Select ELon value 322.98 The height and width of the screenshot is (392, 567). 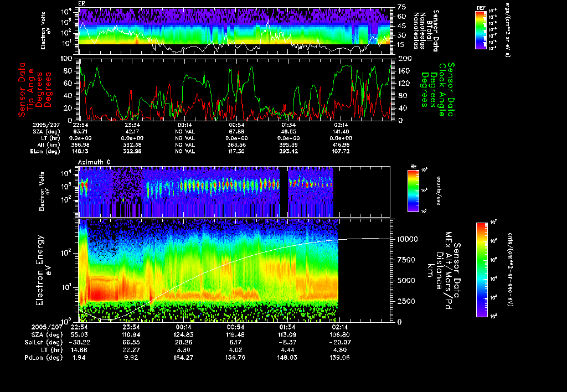click(132, 151)
